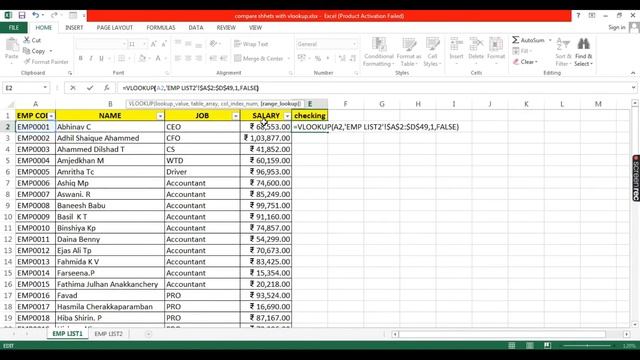Open the SALARY column filter dropdown

[287, 116]
